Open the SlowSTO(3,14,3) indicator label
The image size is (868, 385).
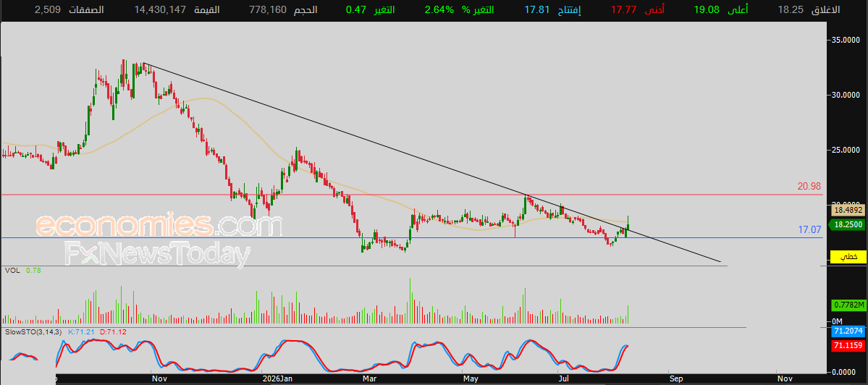click(x=34, y=332)
